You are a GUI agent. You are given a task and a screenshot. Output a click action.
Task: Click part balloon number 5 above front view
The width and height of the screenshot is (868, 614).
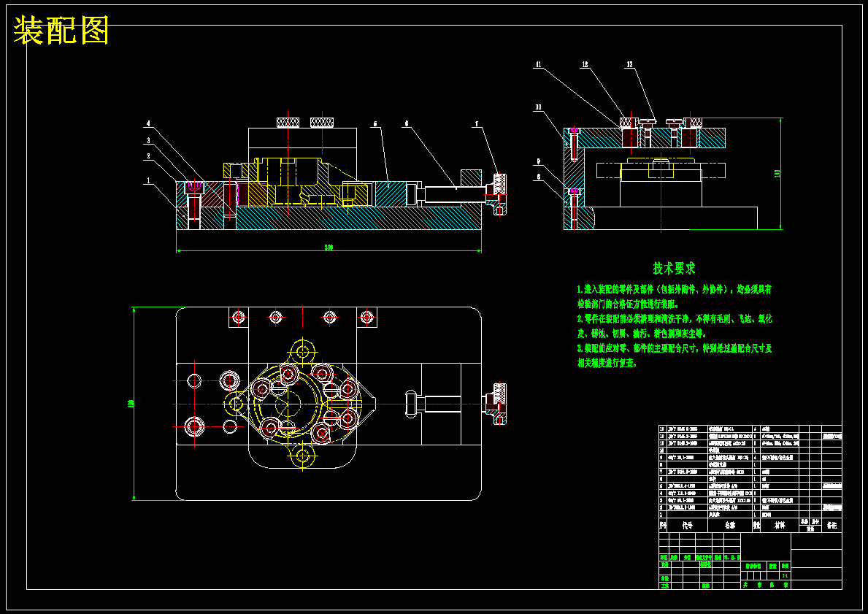point(375,124)
